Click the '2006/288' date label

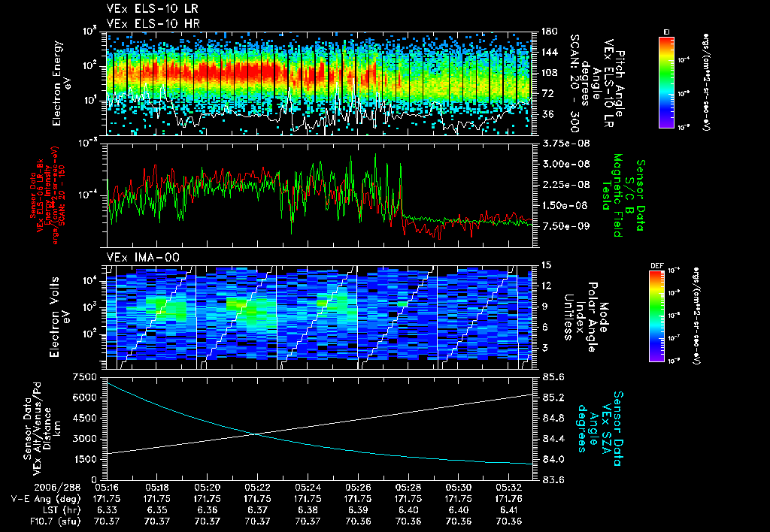(57, 488)
